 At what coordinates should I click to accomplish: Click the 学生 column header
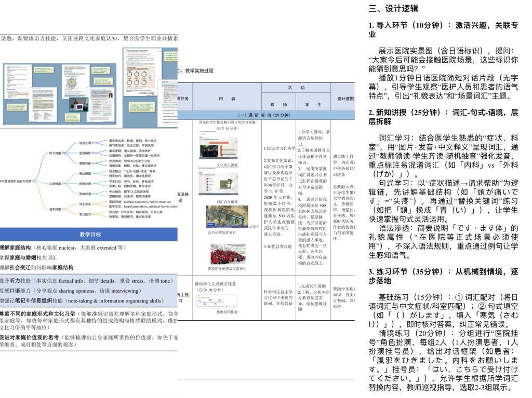[313, 104]
